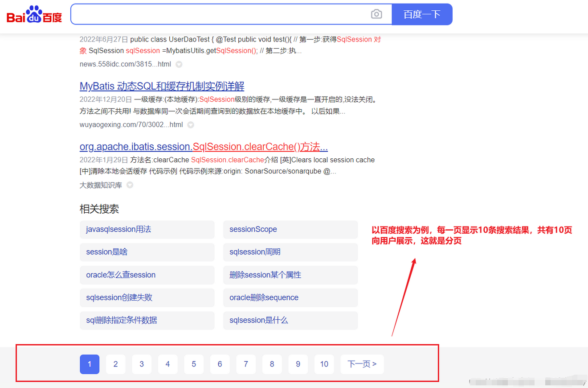Screen dimensions: 588x388
Task: Go to results page 10
Action: tap(324, 364)
